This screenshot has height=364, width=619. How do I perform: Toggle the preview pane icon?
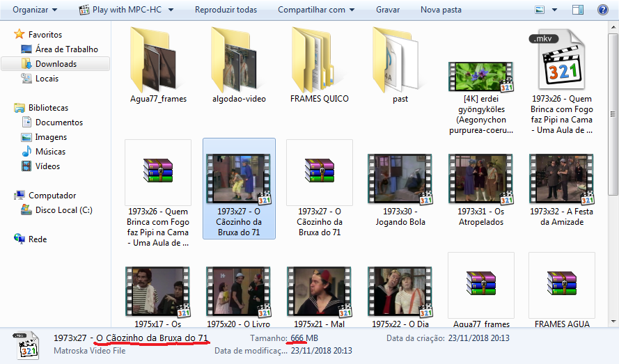coord(577,10)
